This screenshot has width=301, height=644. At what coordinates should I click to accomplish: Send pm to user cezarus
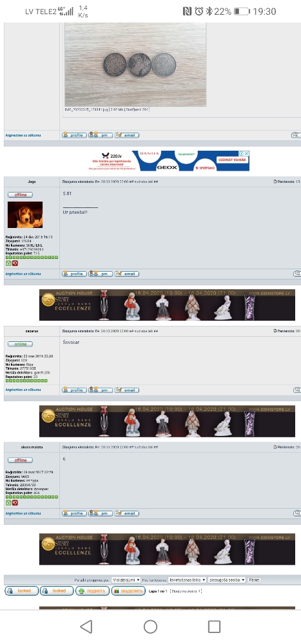(101, 390)
